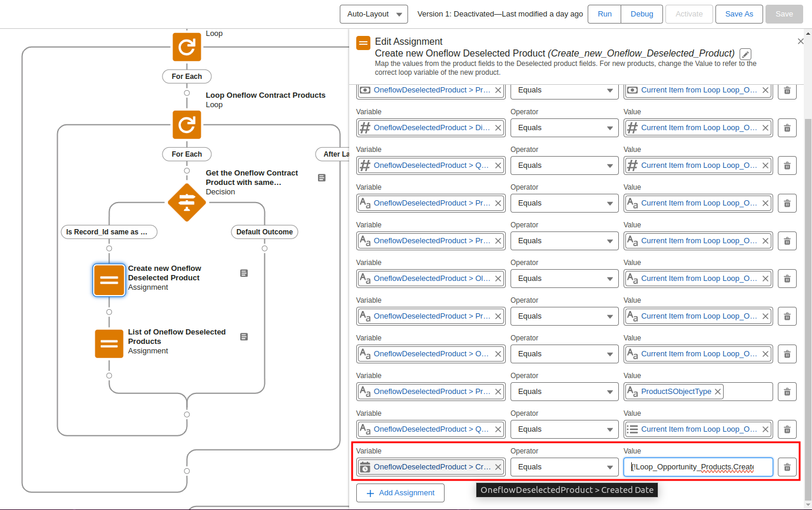Select the Default Outcome label
The height and width of the screenshot is (510, 812).
pyautogui.click(x=264, y=232)
